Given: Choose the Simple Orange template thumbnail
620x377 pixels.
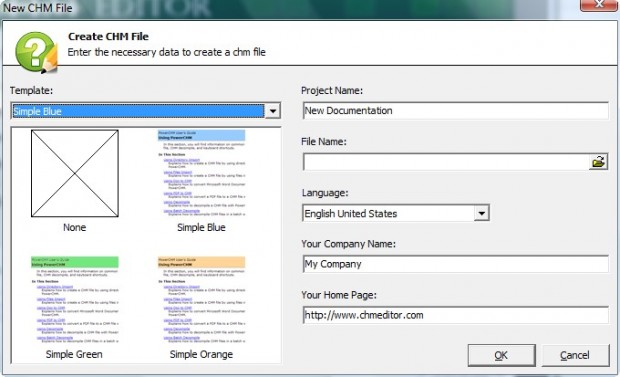Looking at the screenshot, I should (x=201, y=300).
